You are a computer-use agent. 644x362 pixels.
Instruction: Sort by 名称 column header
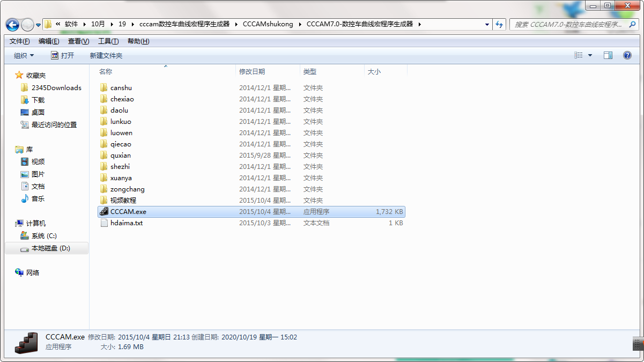pos(106,71)
